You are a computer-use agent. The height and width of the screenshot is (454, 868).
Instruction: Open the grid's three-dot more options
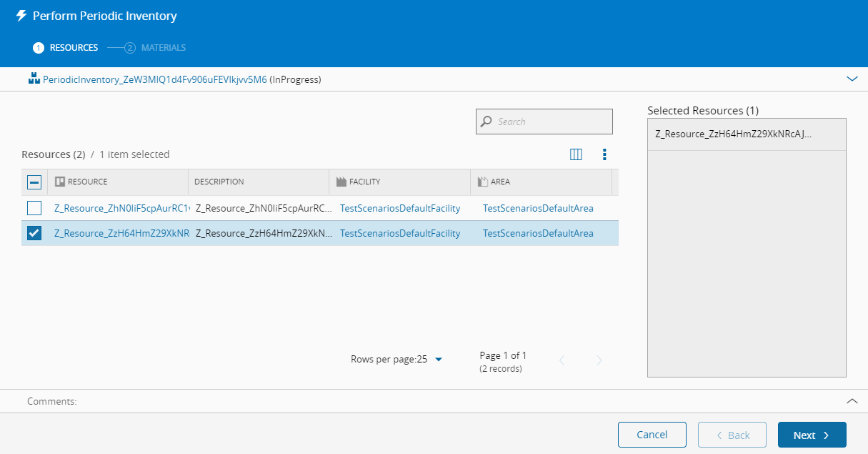tap(604, 154)
